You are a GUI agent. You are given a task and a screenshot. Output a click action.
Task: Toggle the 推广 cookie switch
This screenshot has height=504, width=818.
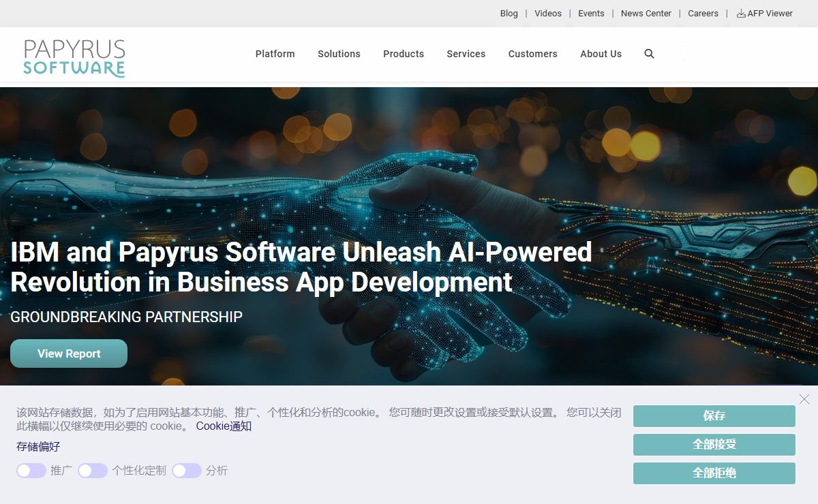point(31,471)
